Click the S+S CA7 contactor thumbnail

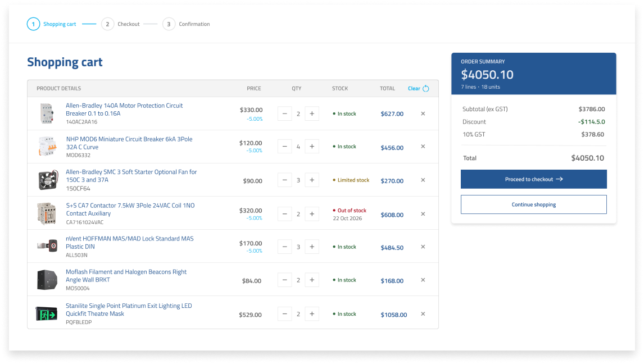pyautogui.click(x=47, y=214)
